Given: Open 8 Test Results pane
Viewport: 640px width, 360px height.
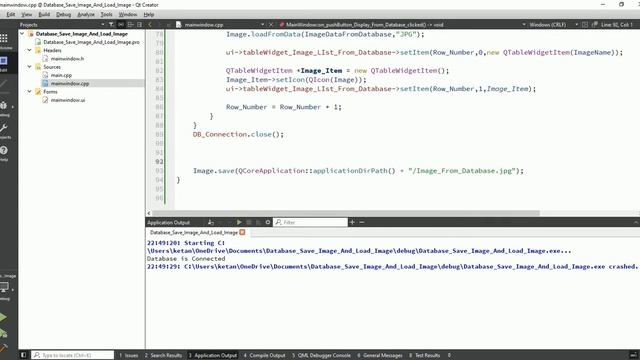Looking at the screenshot, I should pos(424,355).
